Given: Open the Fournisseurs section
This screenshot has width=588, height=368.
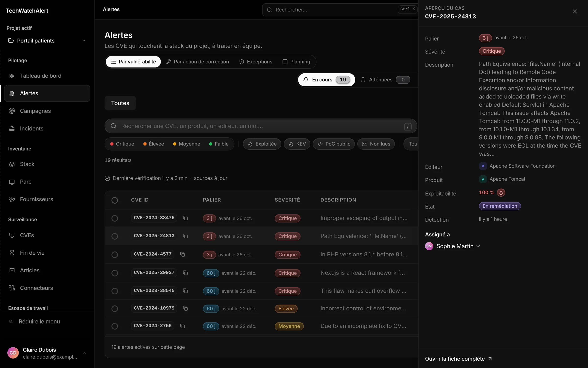Looking at the screenshot, I should (x=47, y=199).
